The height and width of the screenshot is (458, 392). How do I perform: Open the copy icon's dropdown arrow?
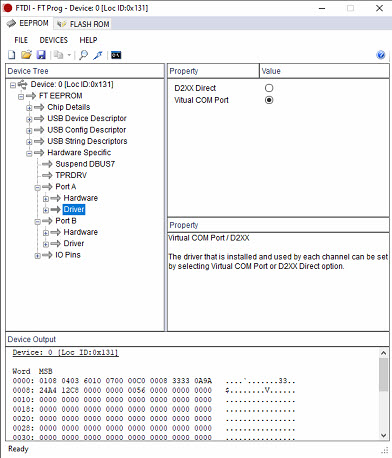[x=69, y=55]
